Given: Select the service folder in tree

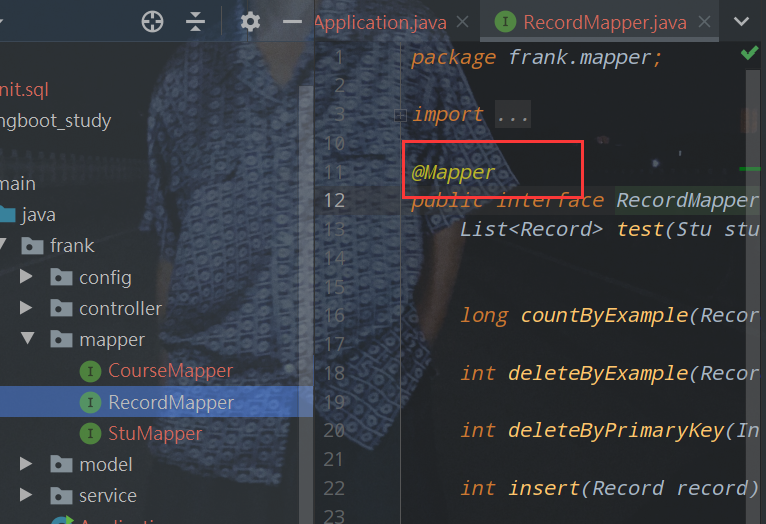Looking at the screenshot, I should click(x=107, y=496).
